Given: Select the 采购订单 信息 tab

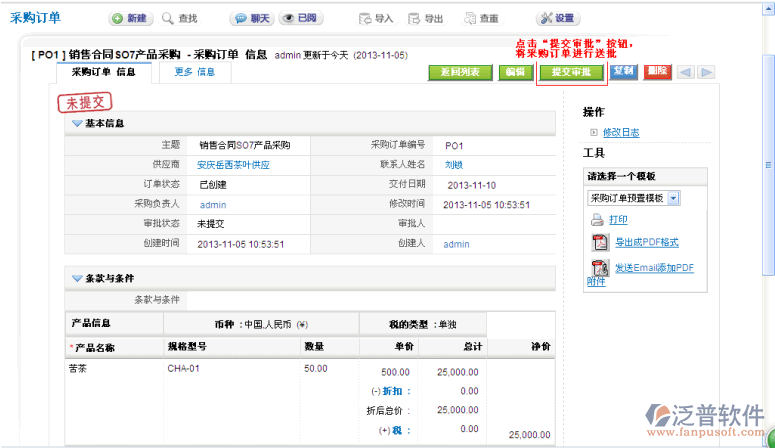Looking at the screenshot, I should point(103,72).
